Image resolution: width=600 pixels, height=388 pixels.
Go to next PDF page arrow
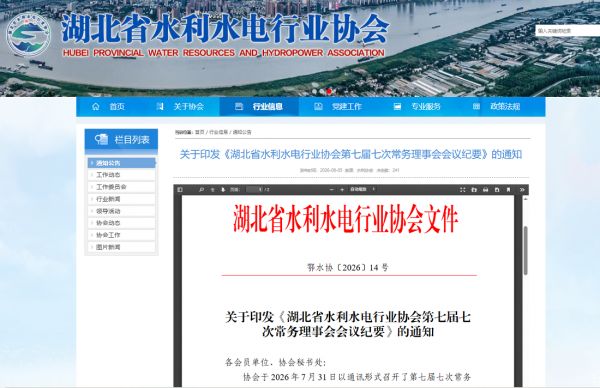point(223,190)
